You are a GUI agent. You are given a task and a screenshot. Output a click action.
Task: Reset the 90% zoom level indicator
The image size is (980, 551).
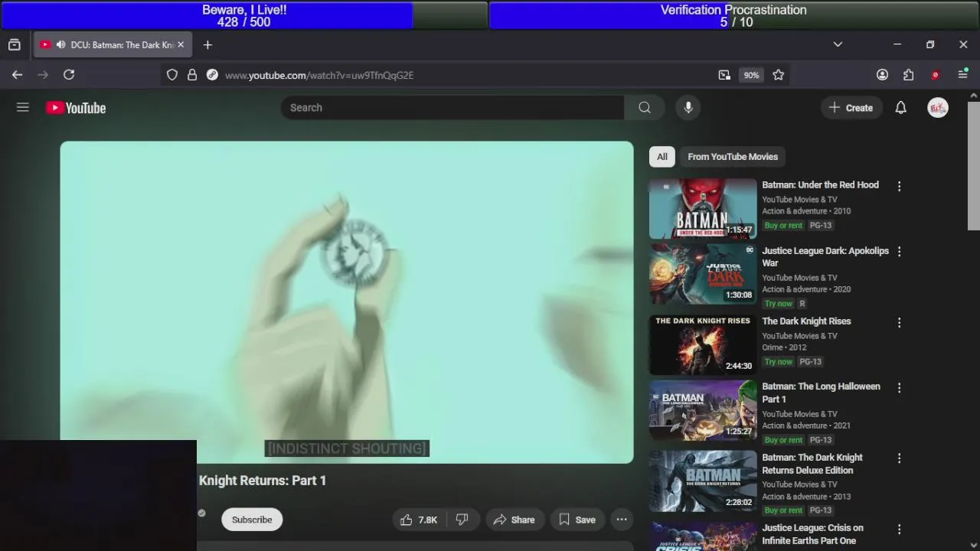751,75
